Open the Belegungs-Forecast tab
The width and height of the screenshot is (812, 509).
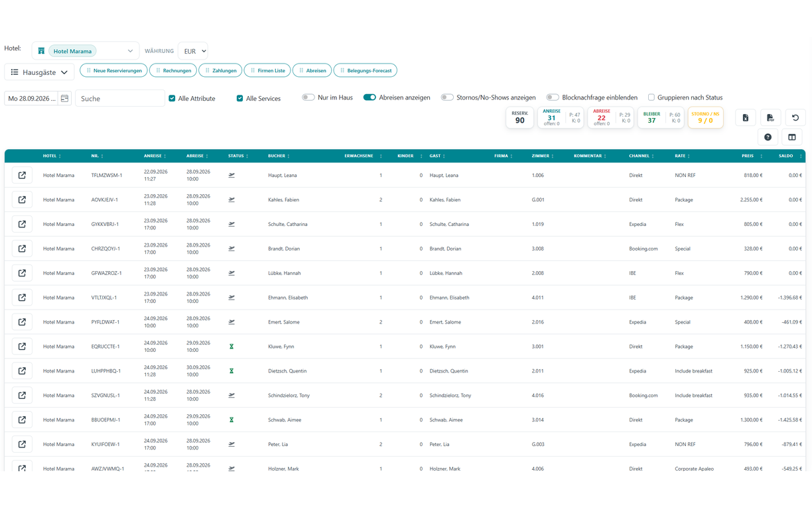pyautogui.click(x=366, y=70)
